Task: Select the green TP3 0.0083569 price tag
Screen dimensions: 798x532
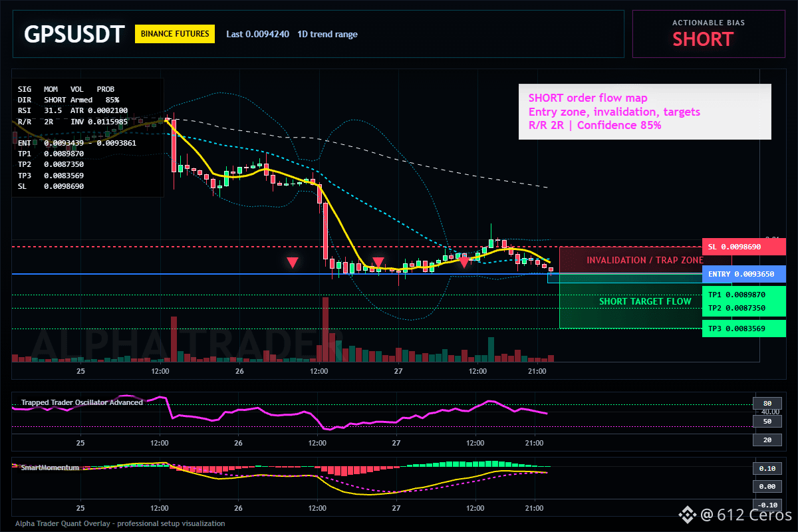Action: pos(743,329)
